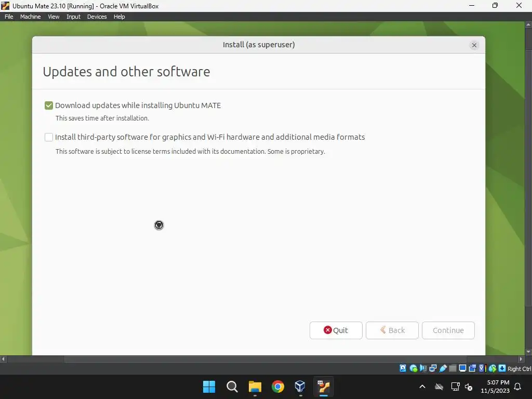This screenshot has height=399, width=532.
Task: Open the Help menu
Action: (119, 17)
